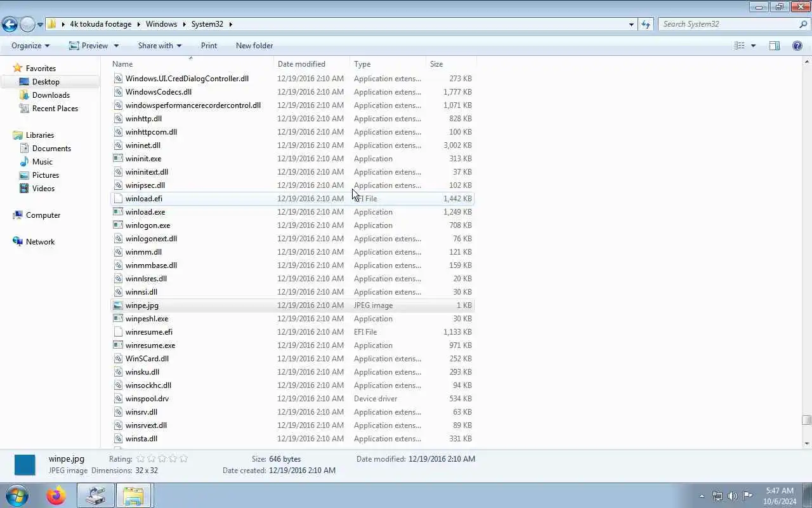This screenshot has width=812, height=508.
Task: Open the Preview dropdown arrow
Action: (116, 46)
